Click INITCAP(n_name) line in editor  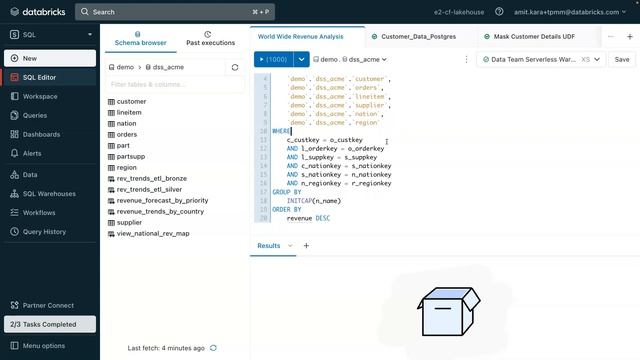pos(313,201)
